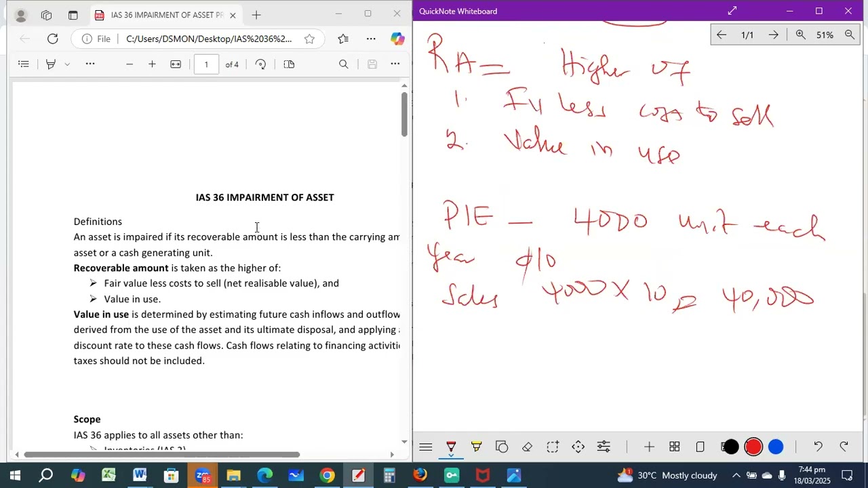The image size is (868, 488).
Task: Click the 'Recoverable amount' bold text
Action: click(x=121, y=268)
